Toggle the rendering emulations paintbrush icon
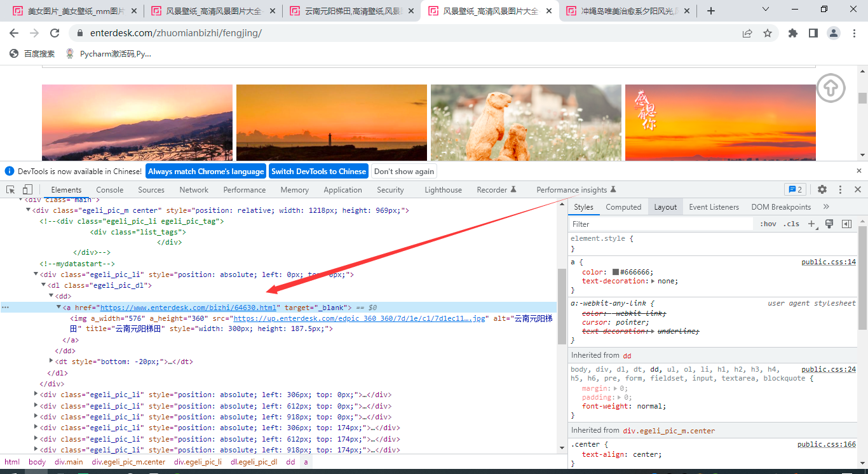Screen dimensions: 868x474 coord(829,224)
